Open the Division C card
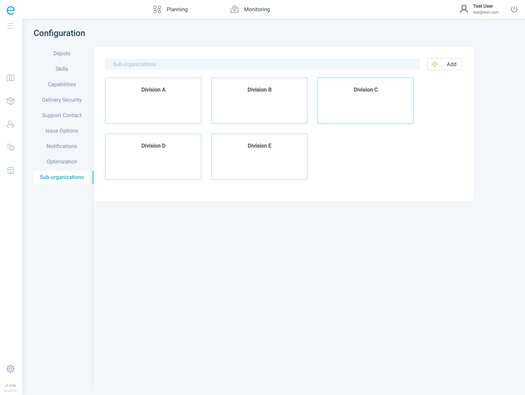This screenshot has width=525, height=395. click(366, 100)
